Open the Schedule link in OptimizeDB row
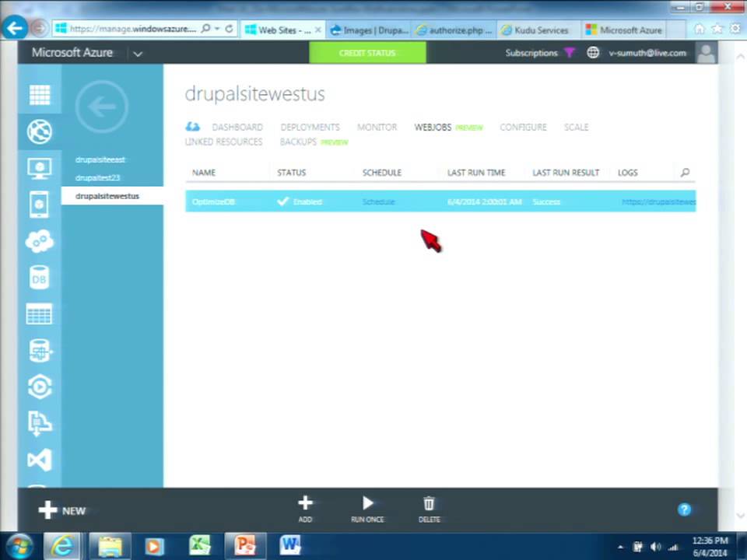The height and width of the screenshot is (560, 747). [378, 202]
